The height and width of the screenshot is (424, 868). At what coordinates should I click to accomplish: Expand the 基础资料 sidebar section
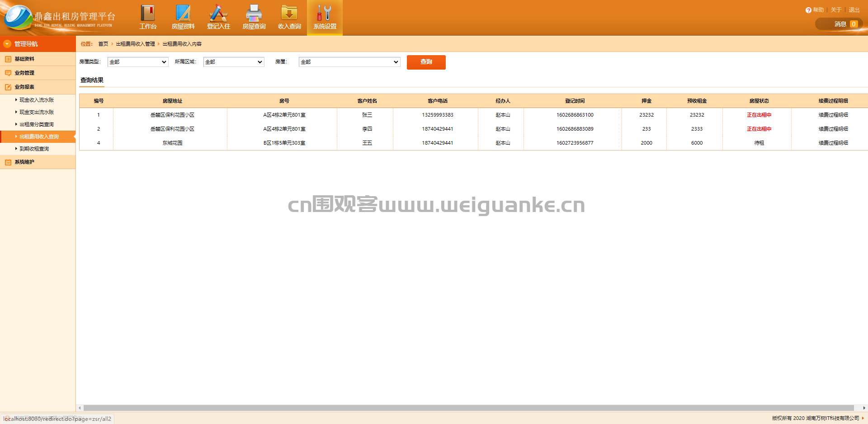click(38, 59)
